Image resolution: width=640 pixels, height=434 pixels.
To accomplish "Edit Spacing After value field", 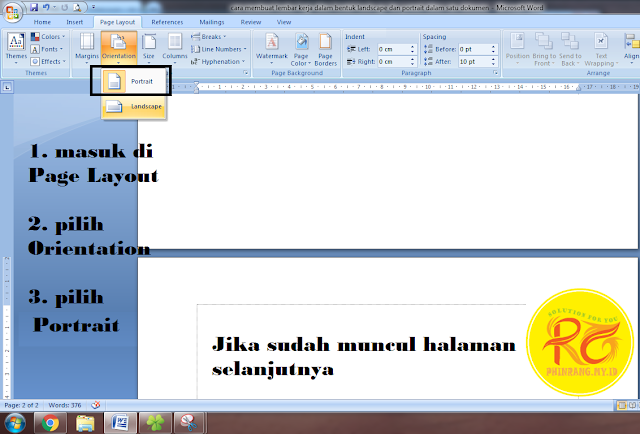I will coord(475,62).
